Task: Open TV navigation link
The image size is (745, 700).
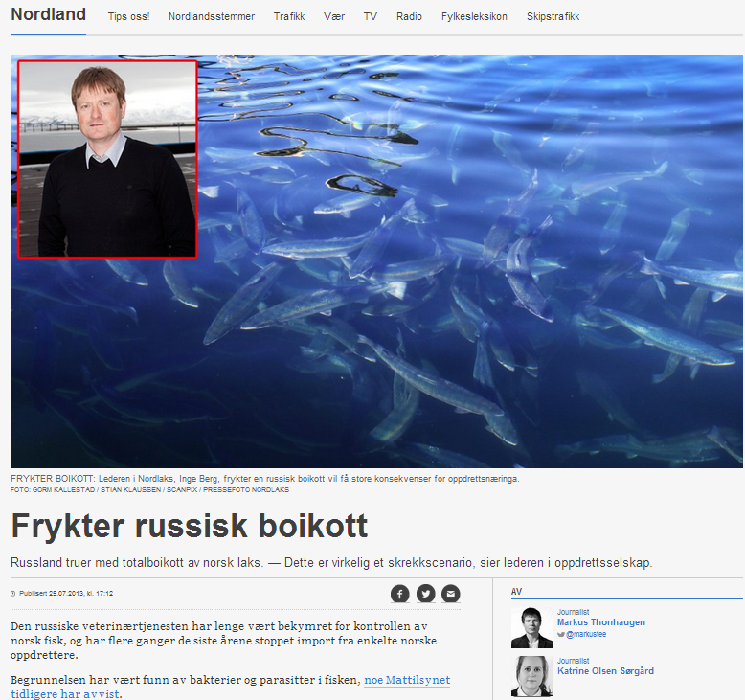Action: click(371, 16)
